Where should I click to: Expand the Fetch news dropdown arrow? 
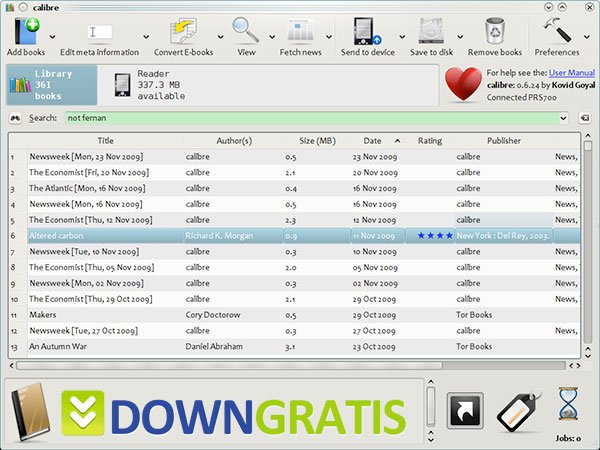click(329, 37)
